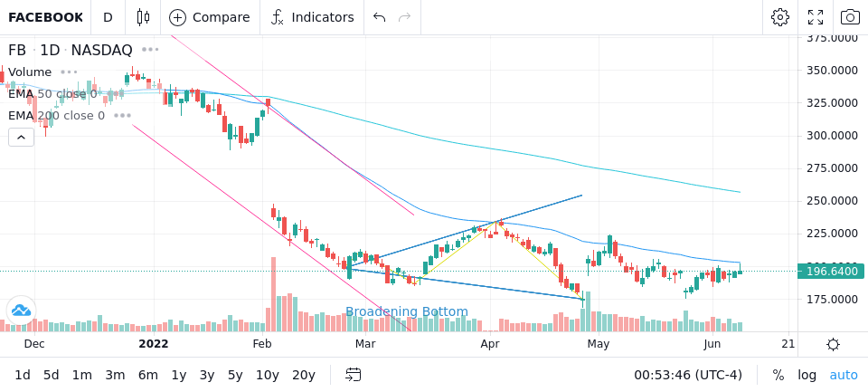Select the 5y time range
The width and height of the screenshot is (868, 392).
(x=235, y=375)
